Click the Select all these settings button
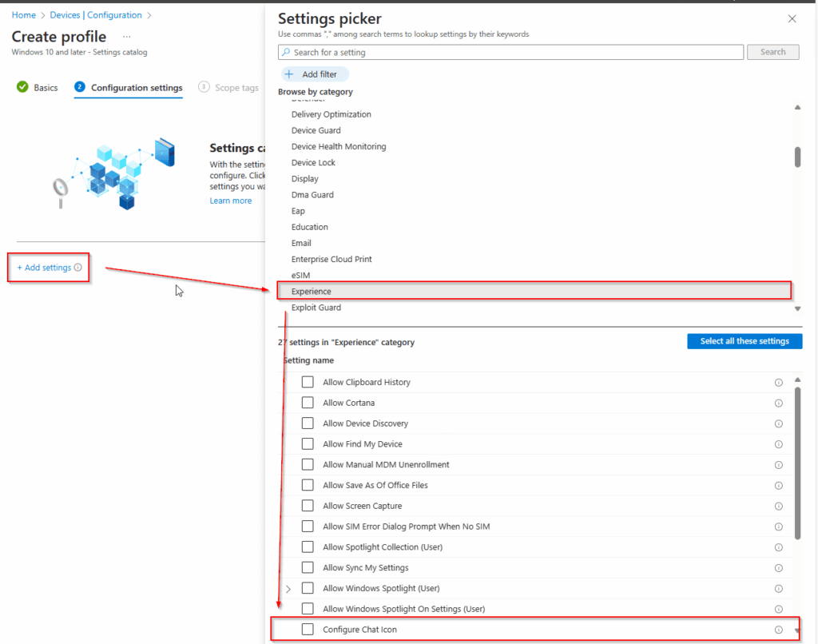Viewport: 818px width, 644px height. point(744,341)
